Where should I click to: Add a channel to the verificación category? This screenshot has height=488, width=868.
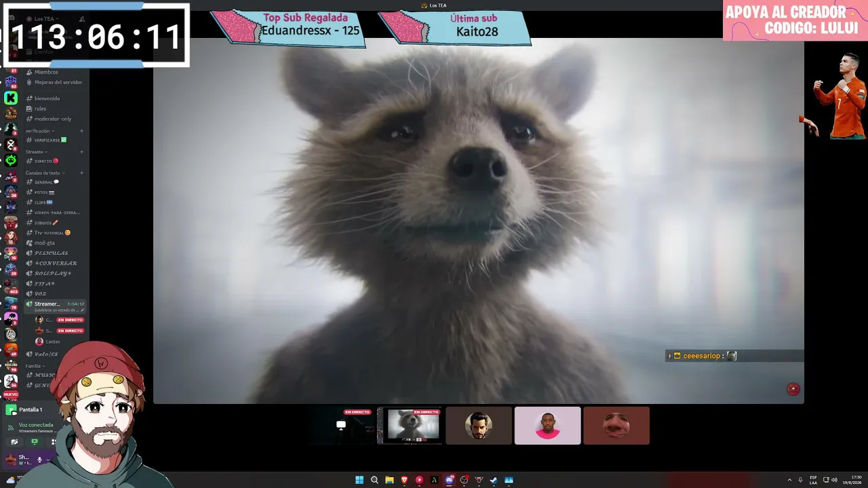coord(82,131)
